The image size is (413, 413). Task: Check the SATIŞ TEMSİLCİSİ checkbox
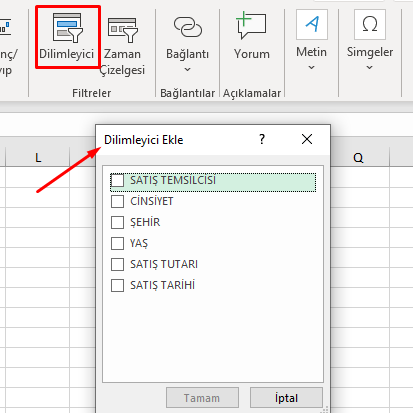[117, 180]
